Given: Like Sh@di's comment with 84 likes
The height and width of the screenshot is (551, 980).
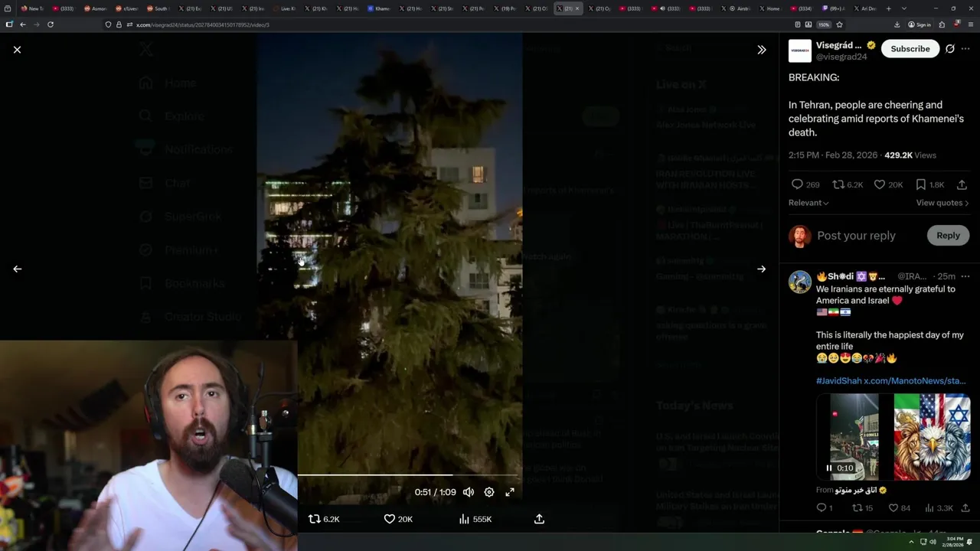Looking at the screenshot, I should (899, 508).
